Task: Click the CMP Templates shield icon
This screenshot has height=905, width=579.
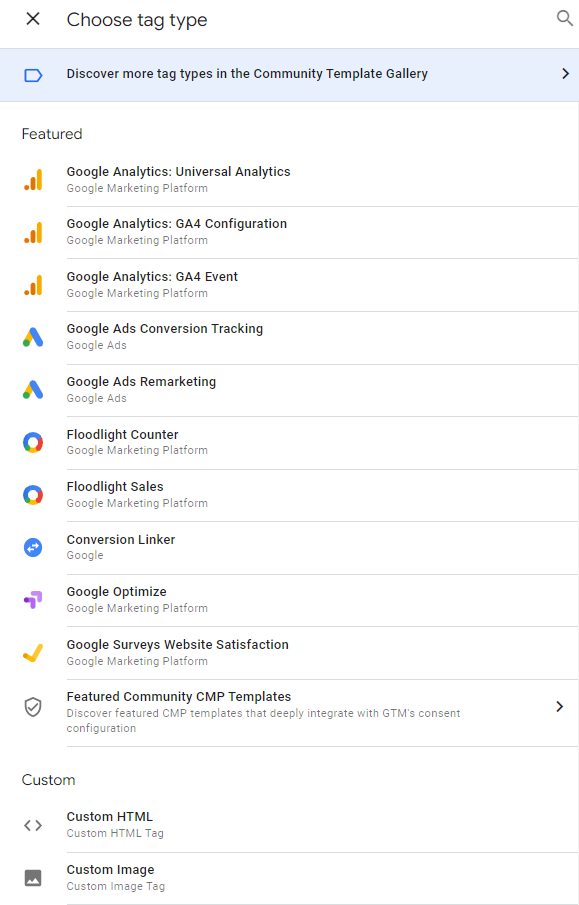Action: pyautogui.click(x=33, y=706)
